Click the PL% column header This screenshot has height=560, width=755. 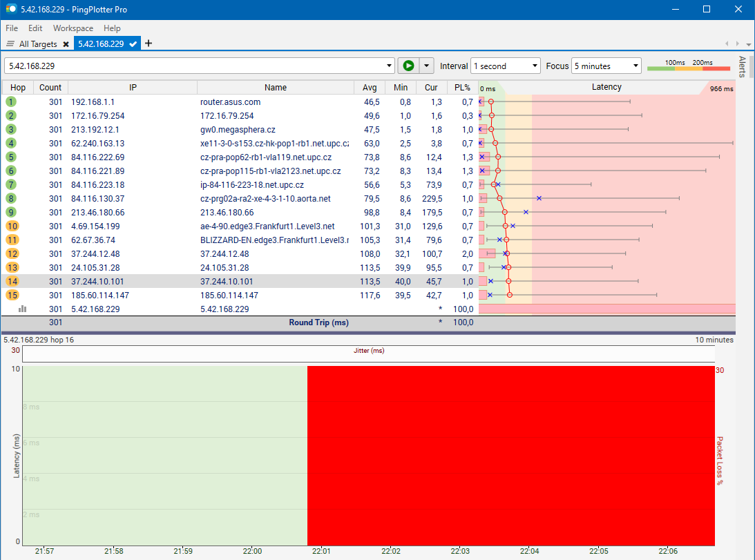point(462,87)
